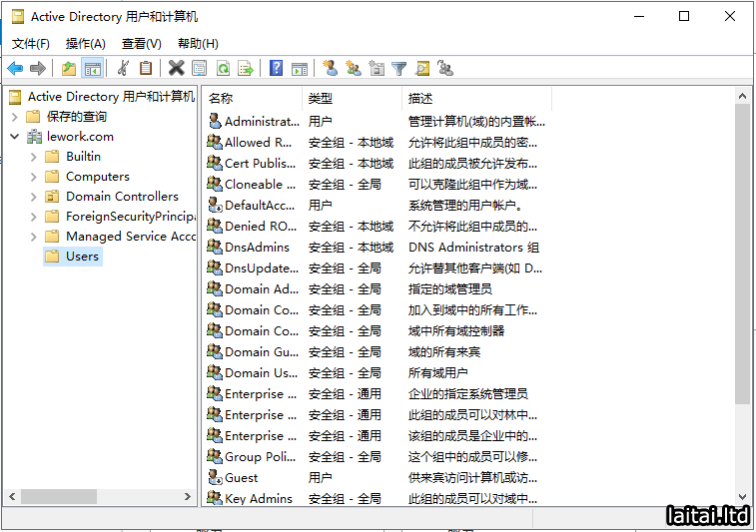Click the Back arrow toolbar icon

point(15,68)
